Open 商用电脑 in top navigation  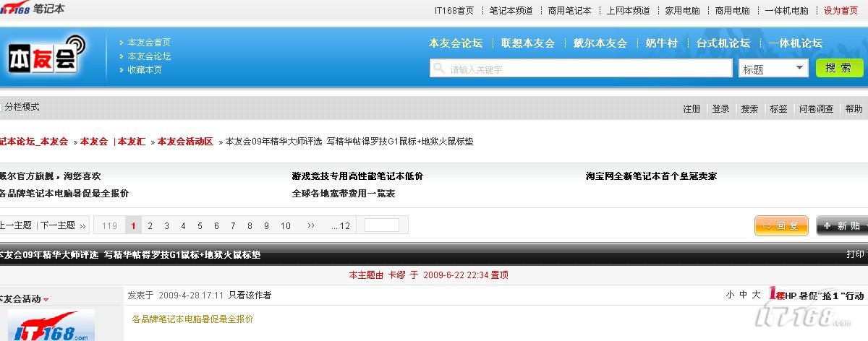(x=732, y=11)
